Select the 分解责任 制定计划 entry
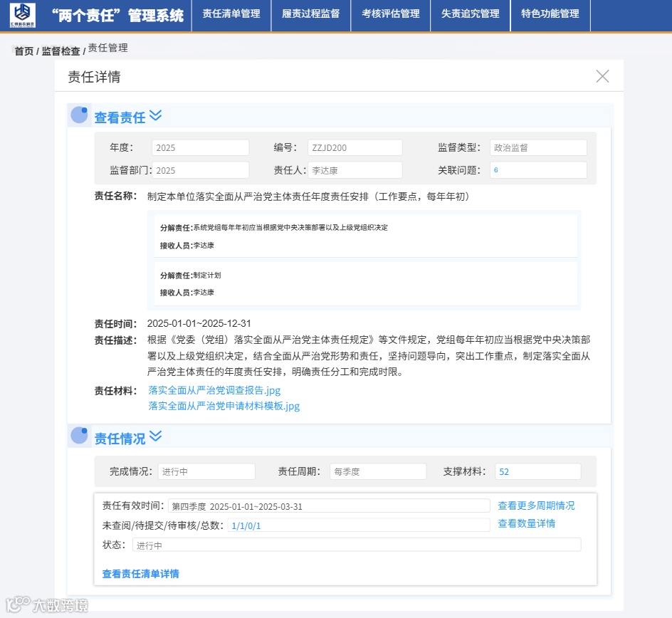The height and width of the screenshot is (618, 672). click(366, 283)
